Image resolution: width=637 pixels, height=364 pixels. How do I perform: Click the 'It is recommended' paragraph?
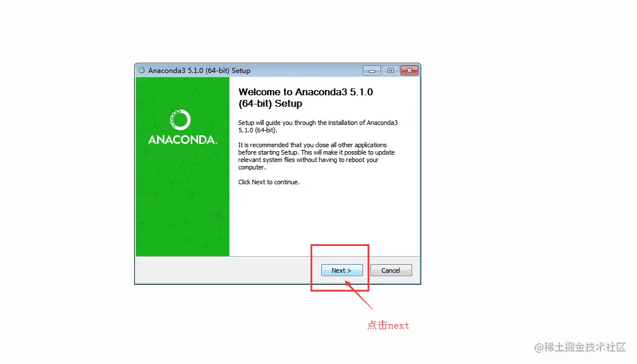tap(316, 156)
